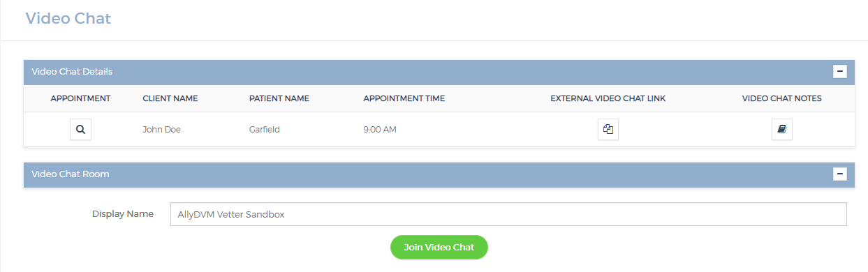
Task: Select the Client Name column header
Action: click(x=170, y=98)
